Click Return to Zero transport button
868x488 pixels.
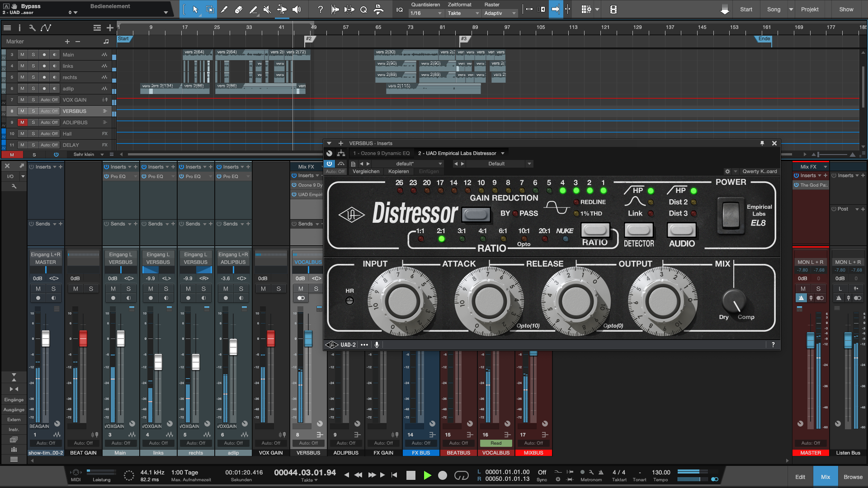(x=394, y=475)
